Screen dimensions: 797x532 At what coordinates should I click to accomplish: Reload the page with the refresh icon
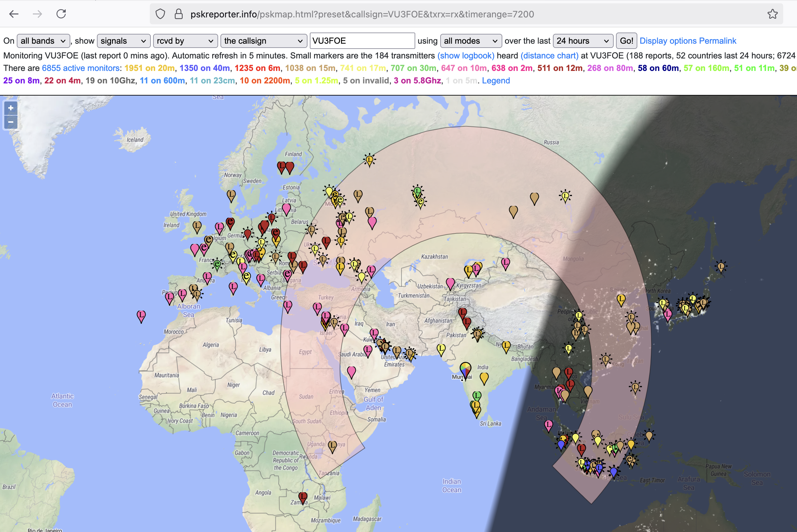(61, 14)
